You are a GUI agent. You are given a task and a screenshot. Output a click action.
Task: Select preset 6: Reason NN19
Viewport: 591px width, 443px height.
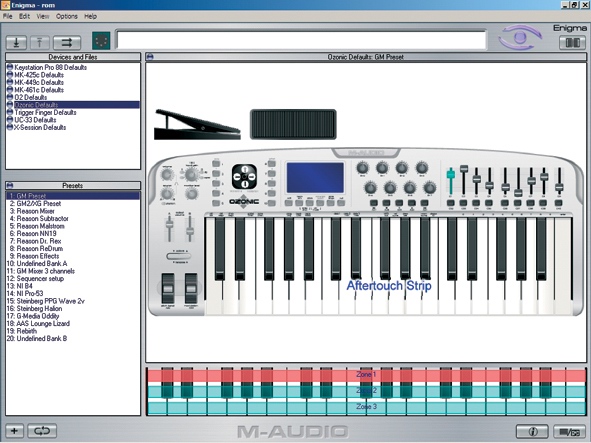point(33,234)
